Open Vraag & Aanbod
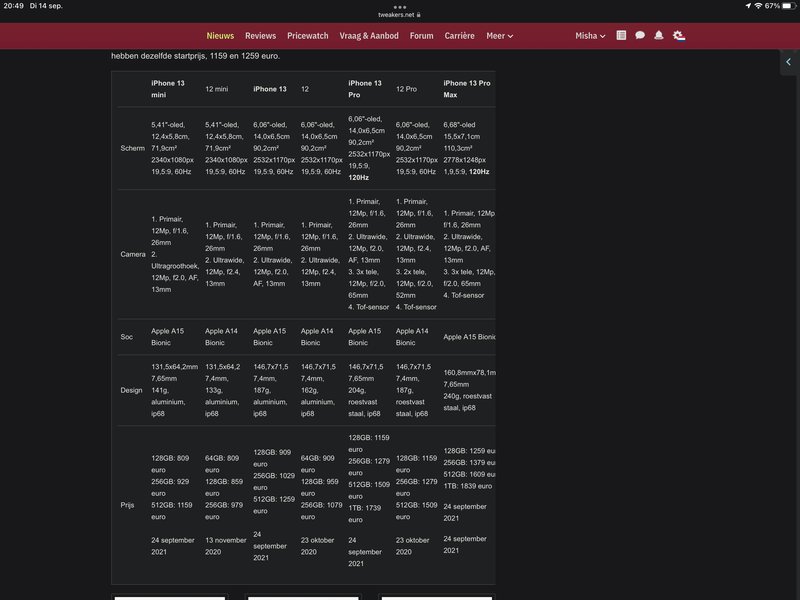Screen dimensions: 800x600 (x=369, y=36)
